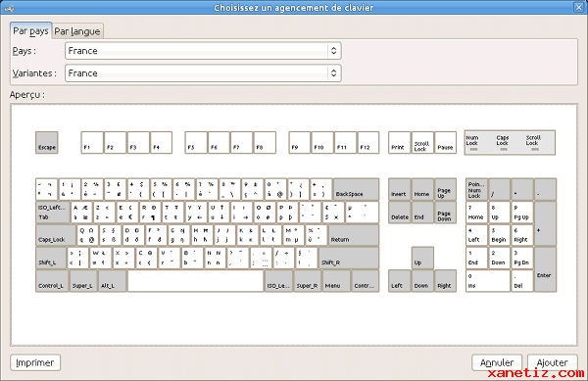Click the Shift_L key in the preview
This screenshot has height=381, width=588.
coord(51,258)
